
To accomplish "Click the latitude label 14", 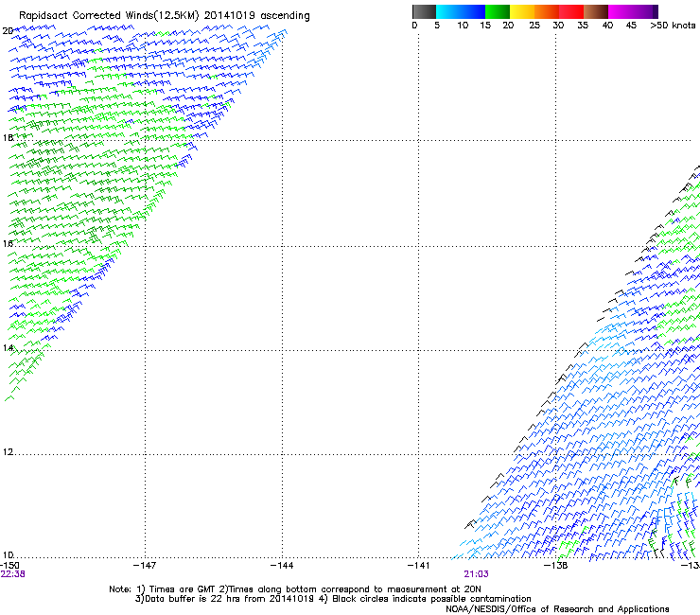I will pos(8,348).
